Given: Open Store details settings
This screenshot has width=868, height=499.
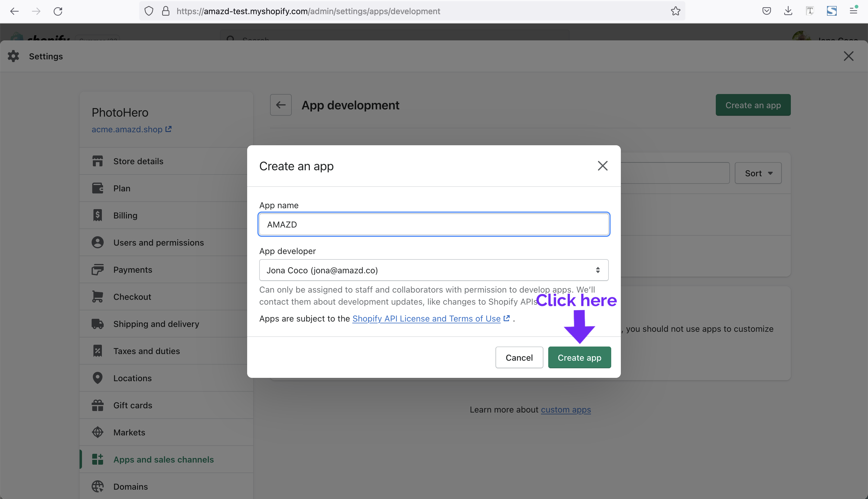Looking at the screenshot, I should 166,161.
